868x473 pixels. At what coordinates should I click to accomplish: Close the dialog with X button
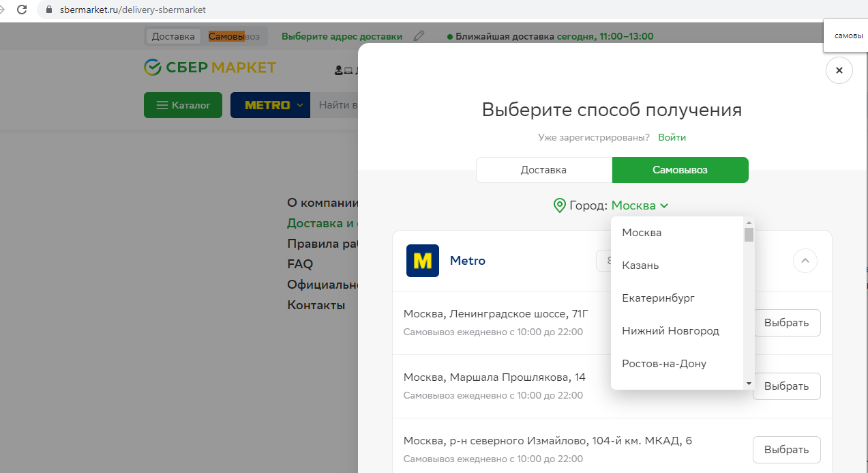pyautogui.click(x=839, y=70)
